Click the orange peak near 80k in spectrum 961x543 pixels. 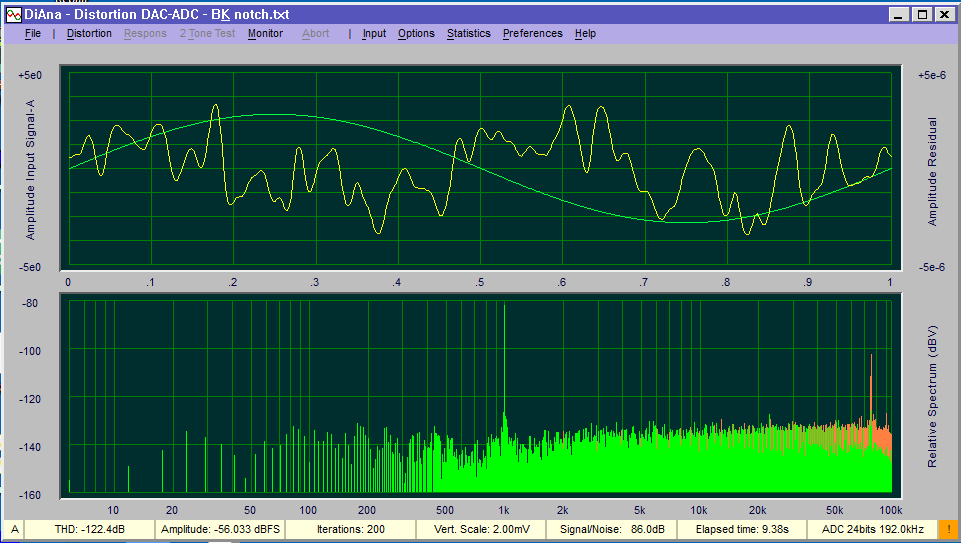[871, 386]
